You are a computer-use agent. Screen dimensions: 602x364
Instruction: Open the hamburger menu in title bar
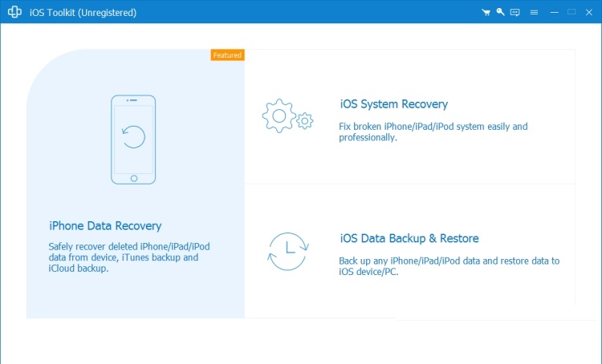tap(534, 12)
